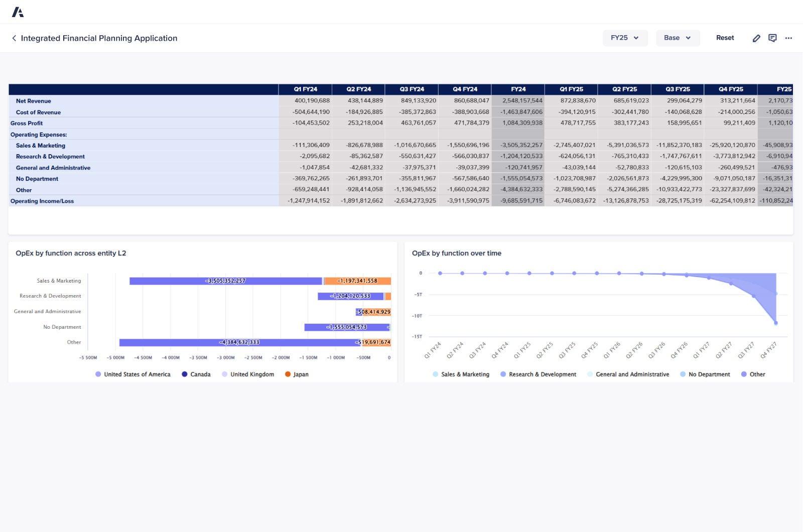This screenshot has height=532, width=803.
Task: Select the Net Revenue row label
Action: pyautogui.click(x=34, y=101)
